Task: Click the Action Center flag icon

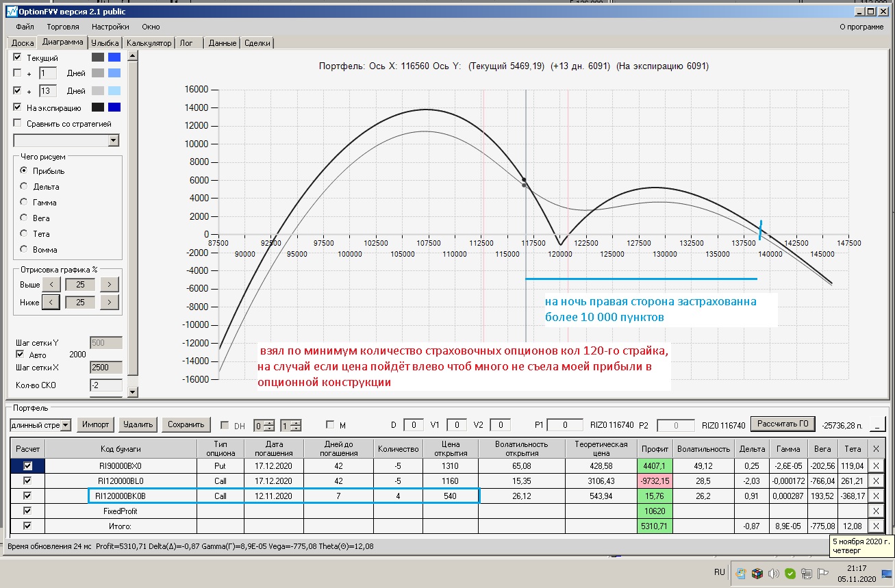Action: [x=824, y=574]
